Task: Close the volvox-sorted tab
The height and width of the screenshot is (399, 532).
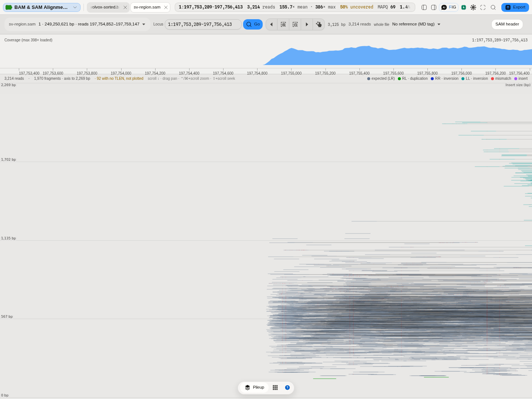Action: 125,7
